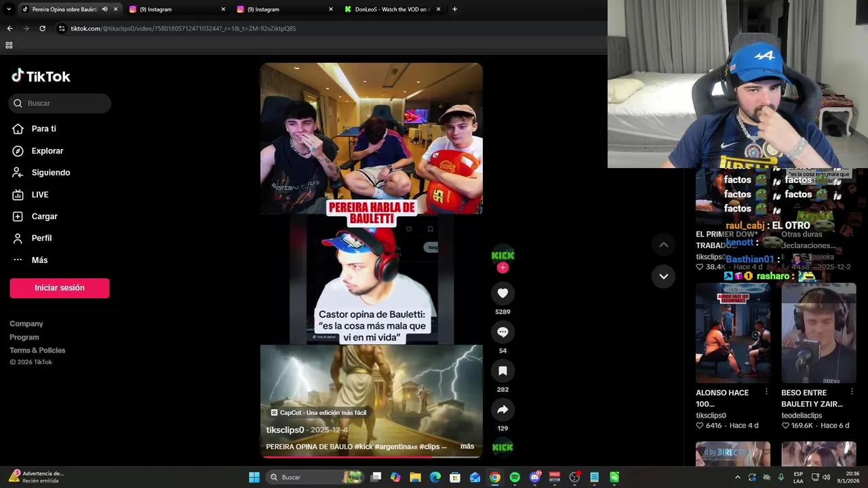Click the browser back arrow
Viewport: 868px width, 488px height.
pyautogui.click(x=9, y=28)
